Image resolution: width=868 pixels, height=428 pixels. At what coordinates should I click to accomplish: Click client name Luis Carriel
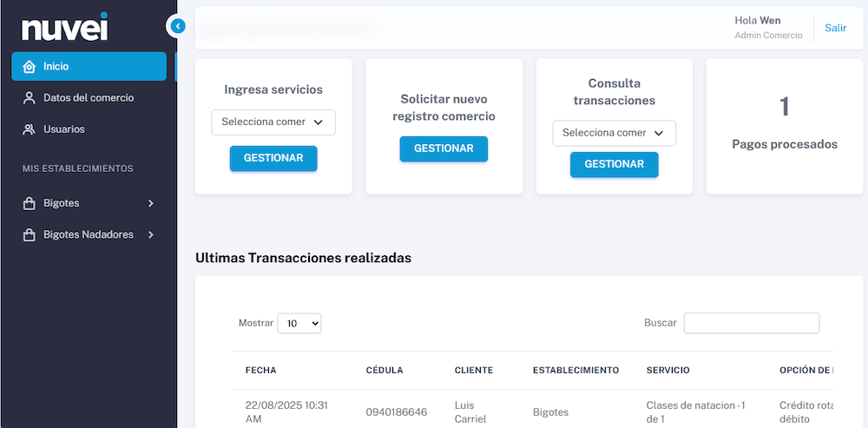(470, 412)
